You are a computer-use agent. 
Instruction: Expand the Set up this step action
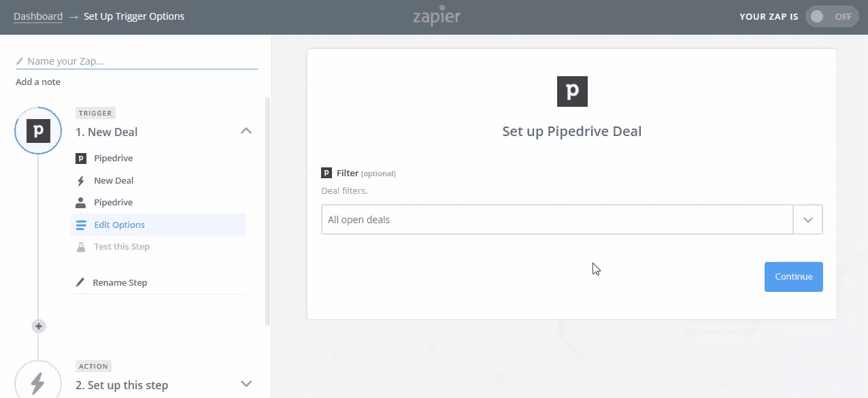[x=246, y=384]
